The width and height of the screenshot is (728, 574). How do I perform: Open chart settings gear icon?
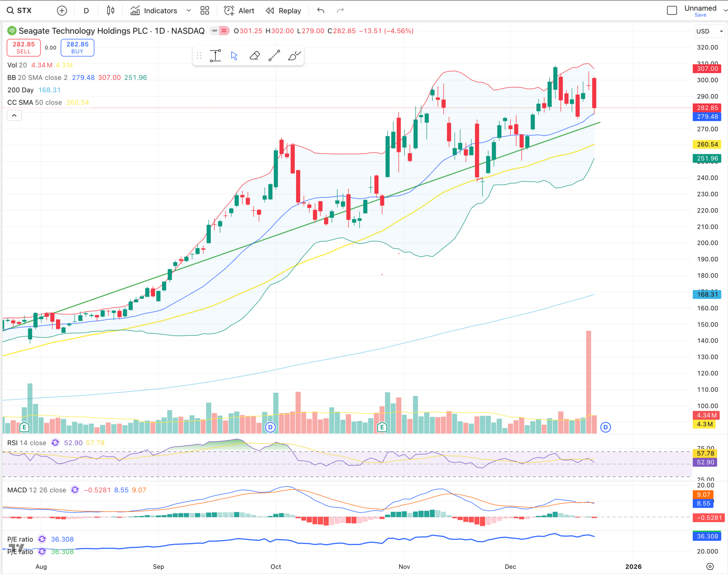710,566
